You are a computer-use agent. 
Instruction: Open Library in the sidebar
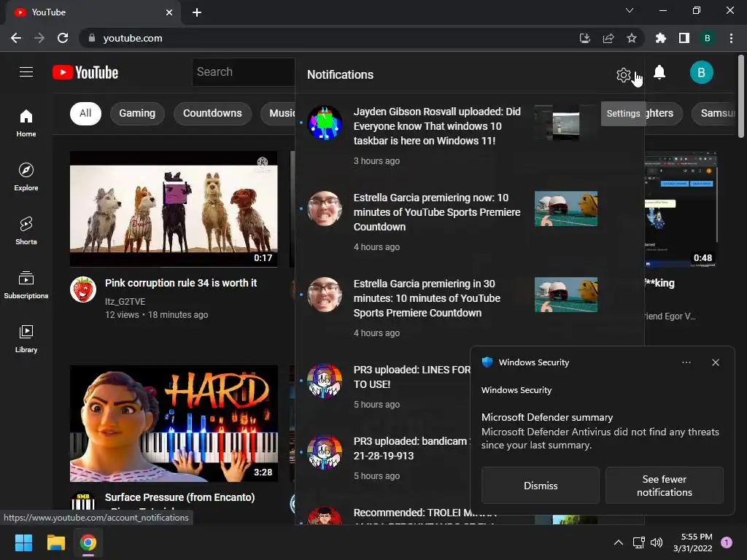click(x=26, y=338)
